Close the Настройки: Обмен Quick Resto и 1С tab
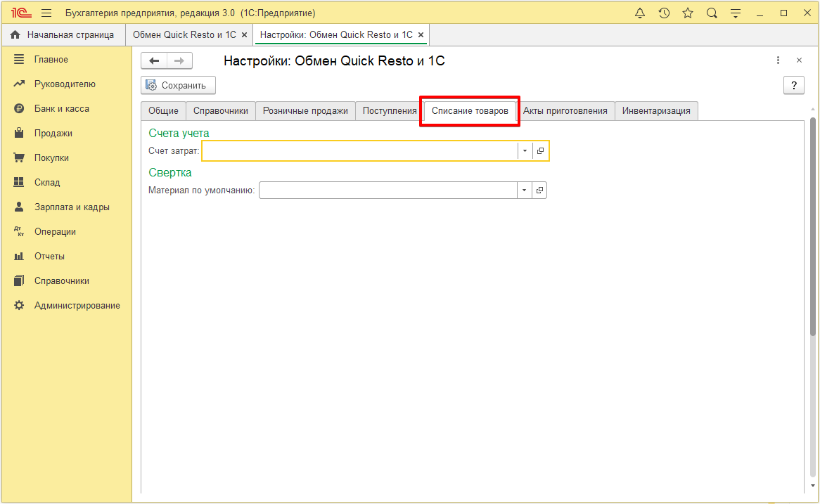820x504 pixels. tap(421, 35)
